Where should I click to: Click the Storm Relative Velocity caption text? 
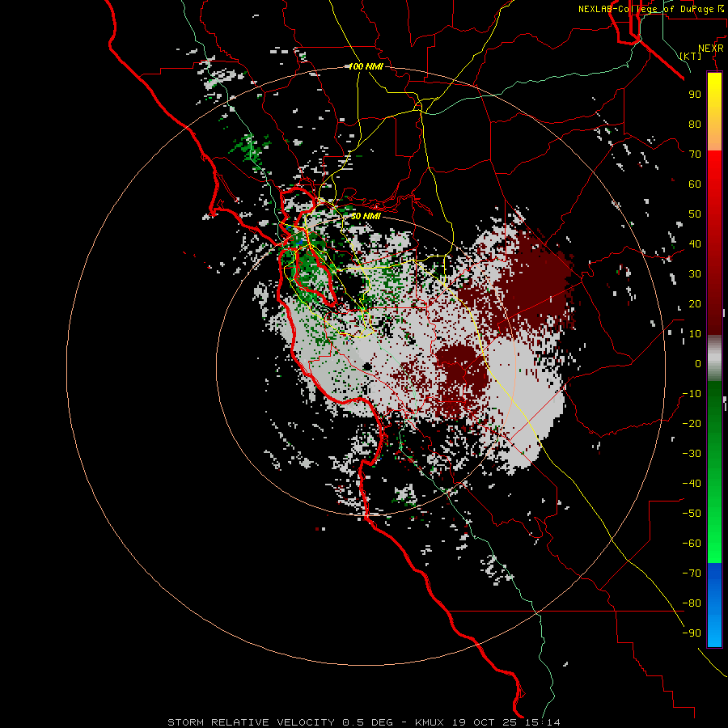(363, 722)
